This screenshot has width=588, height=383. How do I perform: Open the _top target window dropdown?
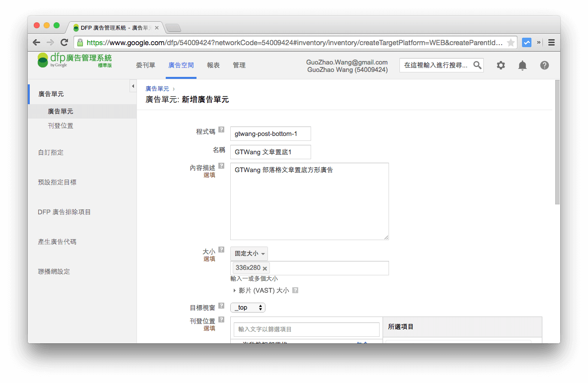(x=248, y=307)
